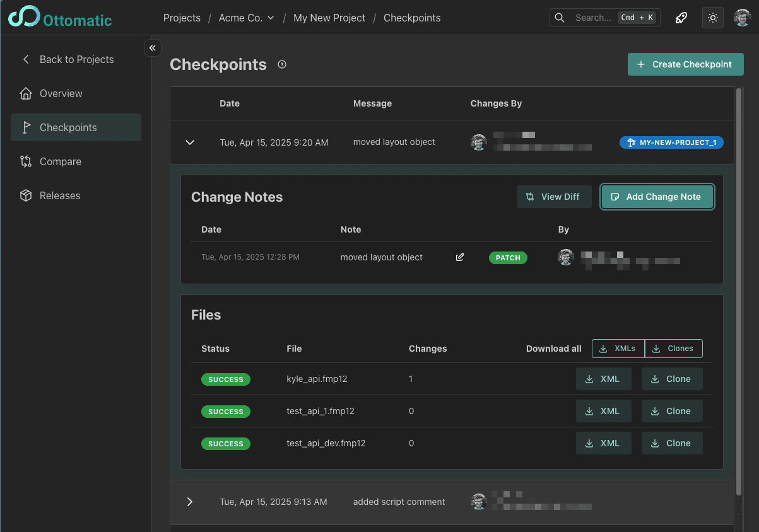Expand the 9:13 AM checkpoint row

190,502
